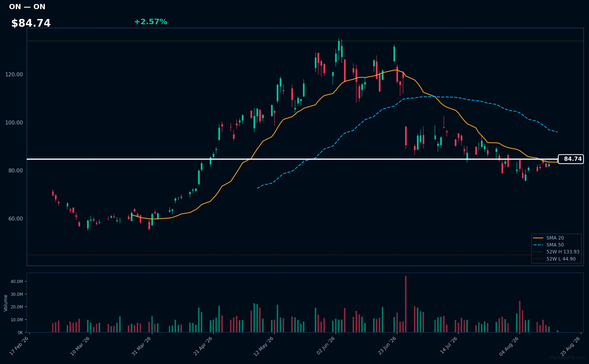The height and width of the screenshot is (364, 589).
Task: Click the 10.0M volume axis label
Action: coord(17,320)
